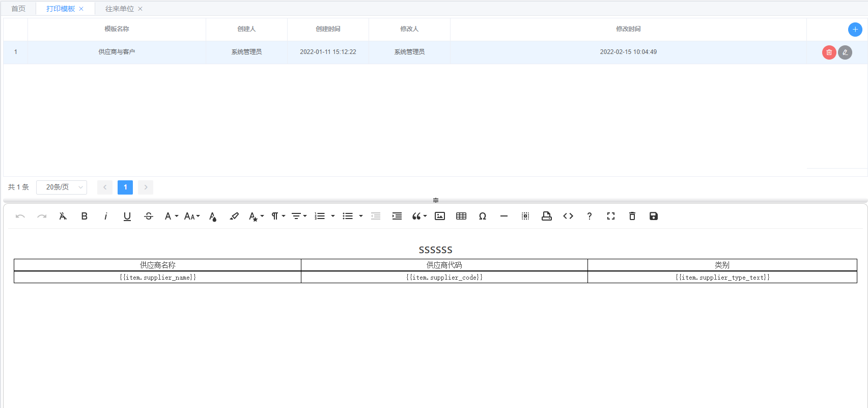
Task: Click the {{item.supplier_name}} cell
Action: pos(157,277)
